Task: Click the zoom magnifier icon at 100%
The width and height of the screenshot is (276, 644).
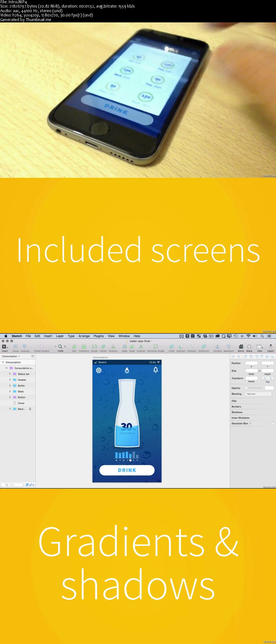Action: tap(60, 346)
